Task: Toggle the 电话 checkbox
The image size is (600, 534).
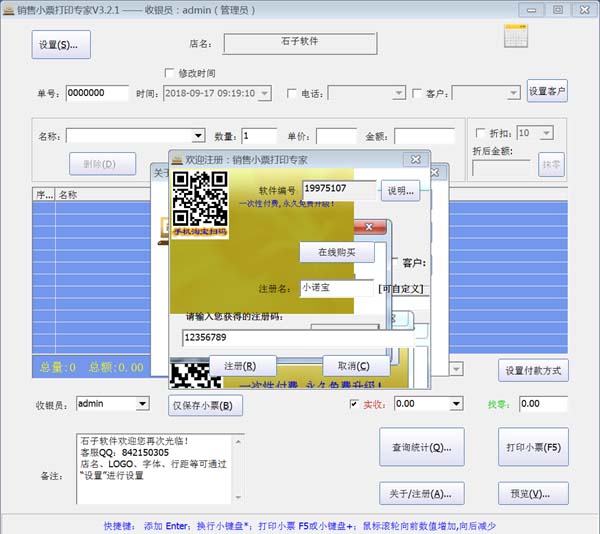Action: coord(292,93)
